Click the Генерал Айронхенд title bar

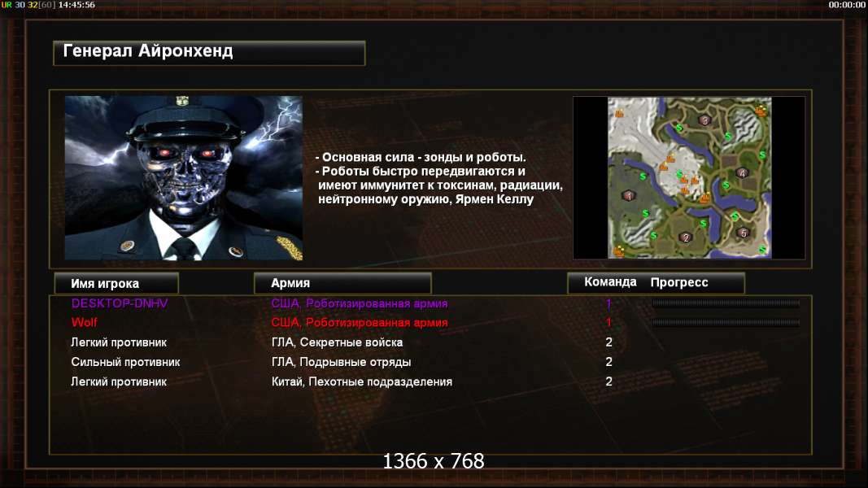click(x=209, y=53)
